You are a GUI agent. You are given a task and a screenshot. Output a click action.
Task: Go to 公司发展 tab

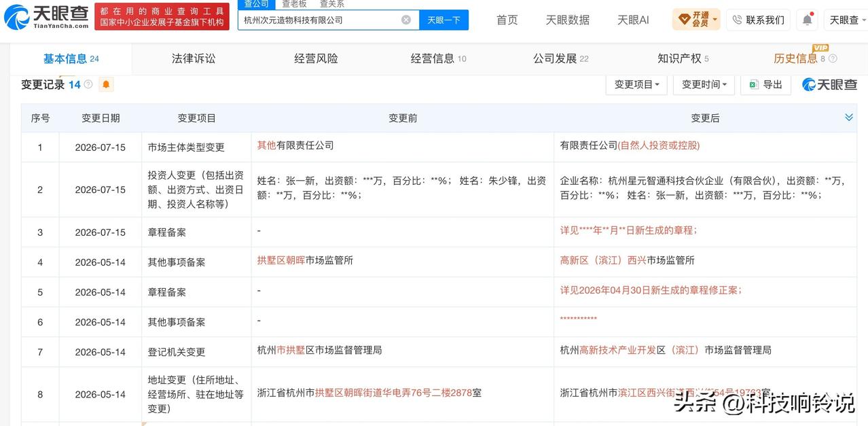pos(560,59)
